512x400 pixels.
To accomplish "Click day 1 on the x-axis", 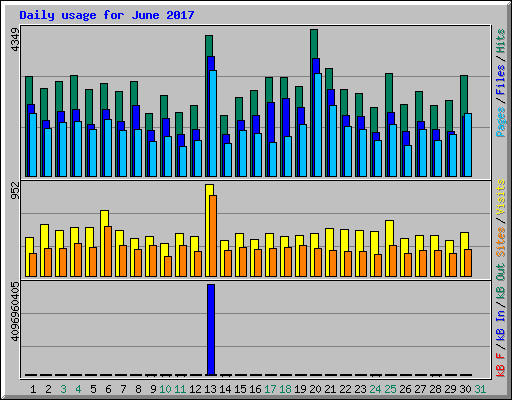I will [x=33, y=389].
